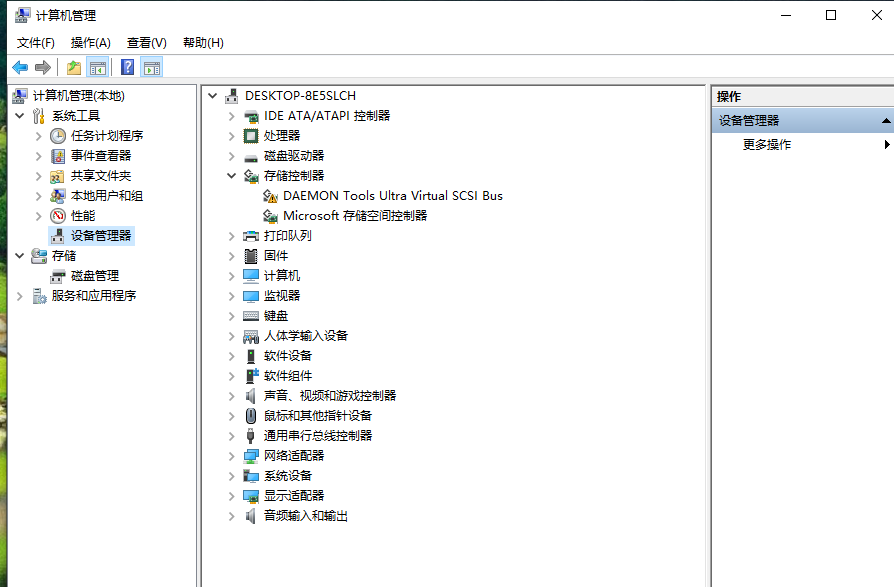Select Microsoft 存储空间控制器 device

tap(354, 216)
